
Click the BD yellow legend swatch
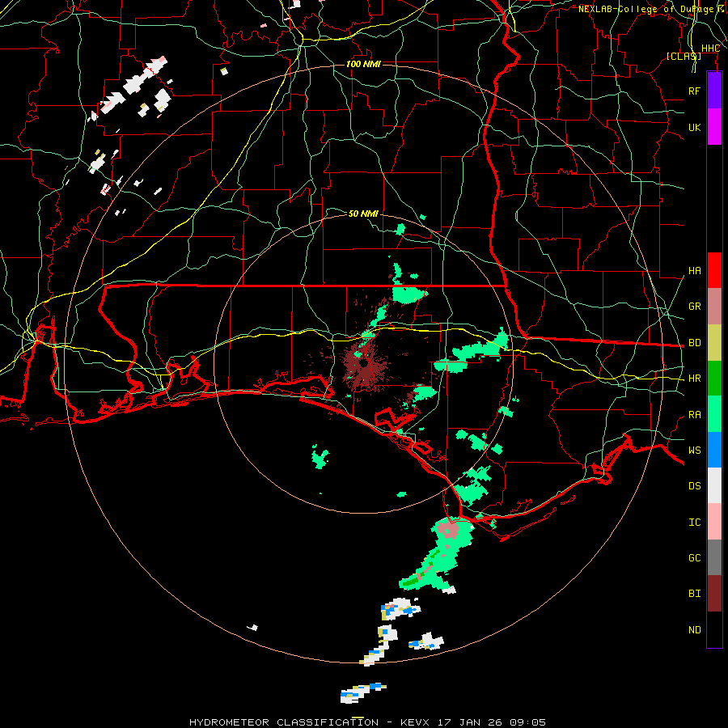pyautogui.click(x=714, y=342)
